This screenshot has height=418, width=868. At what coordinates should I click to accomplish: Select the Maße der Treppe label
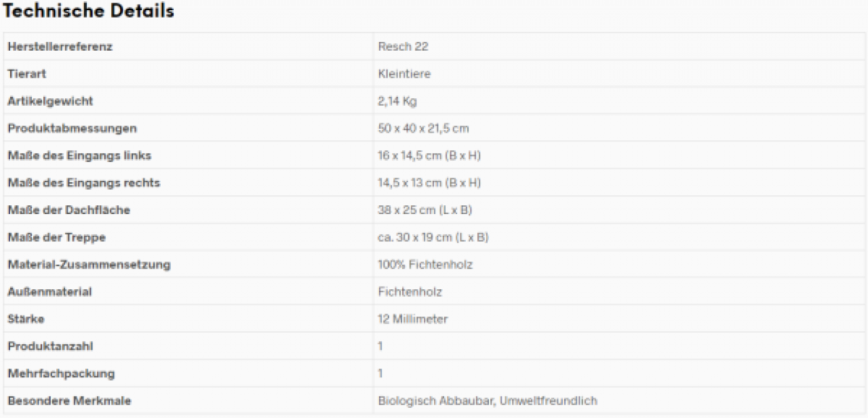[56, 237]
